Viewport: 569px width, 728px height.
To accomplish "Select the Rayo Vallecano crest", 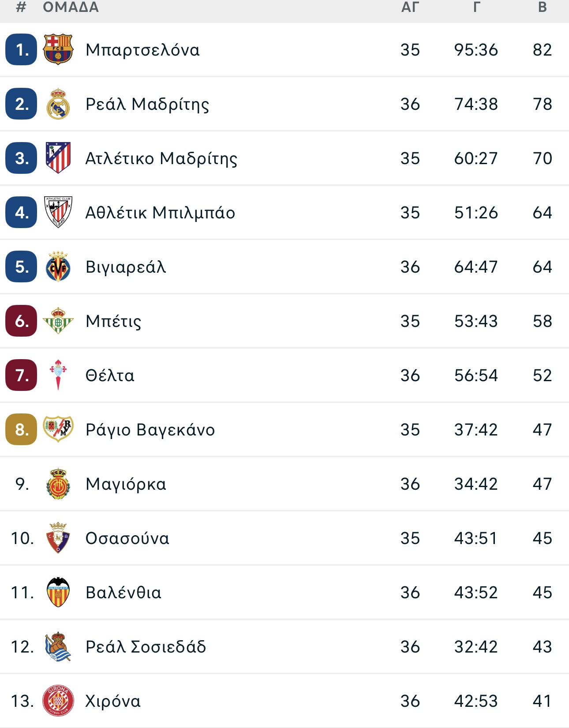I will [58, 429].
